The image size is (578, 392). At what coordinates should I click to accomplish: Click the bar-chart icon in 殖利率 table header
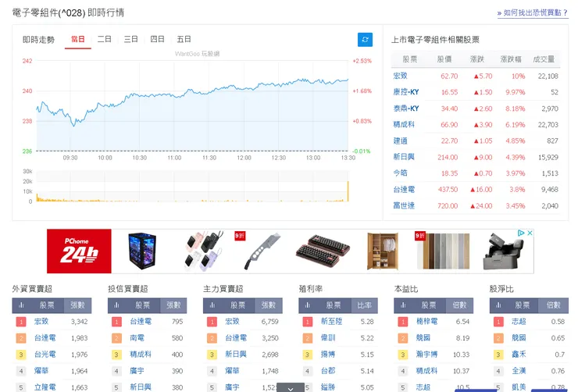(308, 305)
